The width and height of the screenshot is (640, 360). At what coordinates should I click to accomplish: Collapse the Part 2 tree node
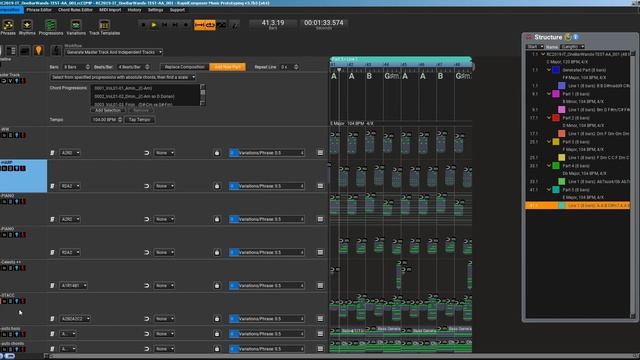(x=549, y=118)
